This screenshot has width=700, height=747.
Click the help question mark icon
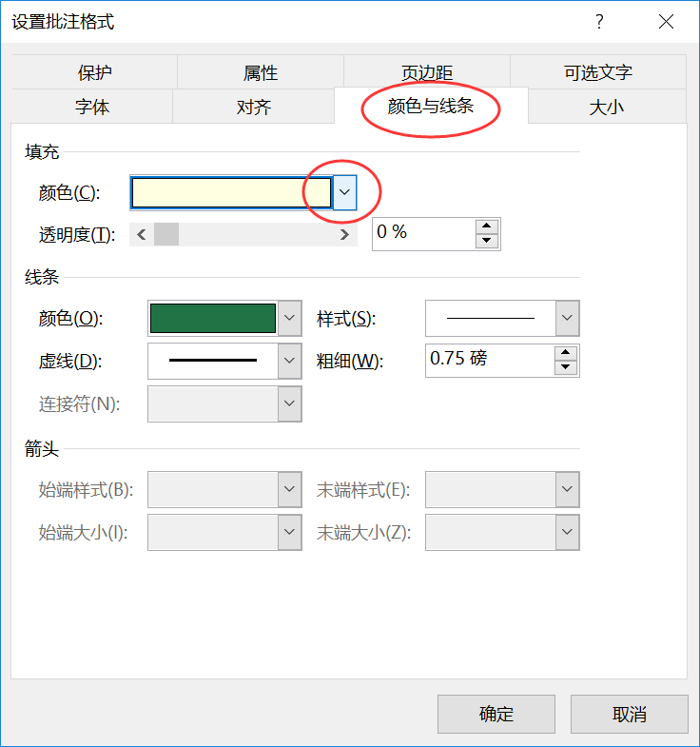pos(599,22)
